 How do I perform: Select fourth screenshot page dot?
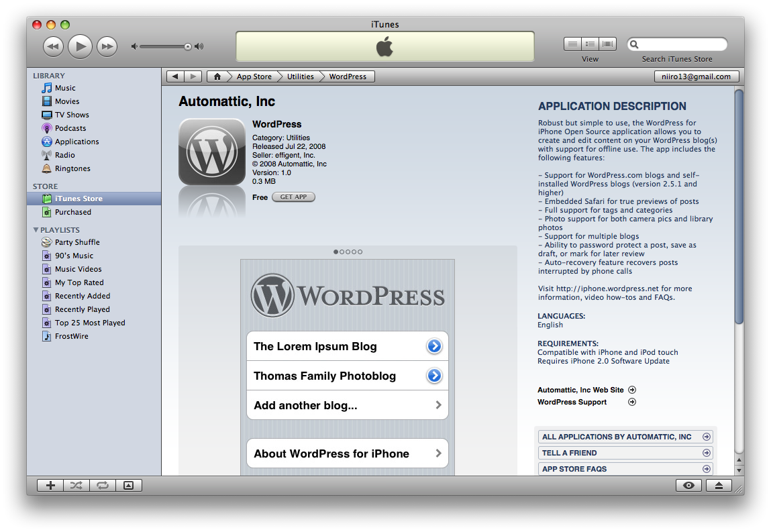point(354,252)
